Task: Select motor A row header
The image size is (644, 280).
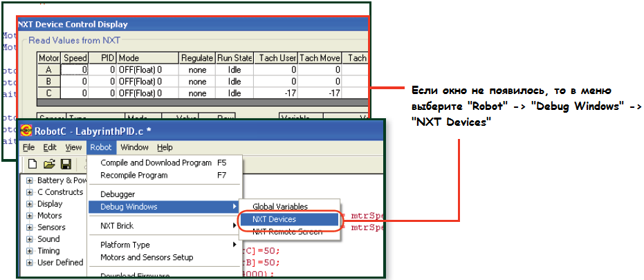Action: click(x=49, y=70)
